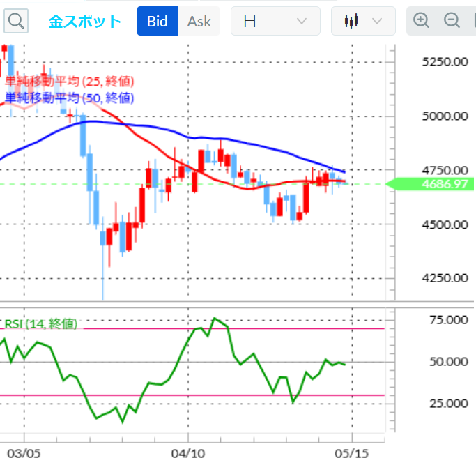The image size is (476, 465).
Task: Click the 03/05 date axis label
Action: pyautogui.click(x=24, y=453)
